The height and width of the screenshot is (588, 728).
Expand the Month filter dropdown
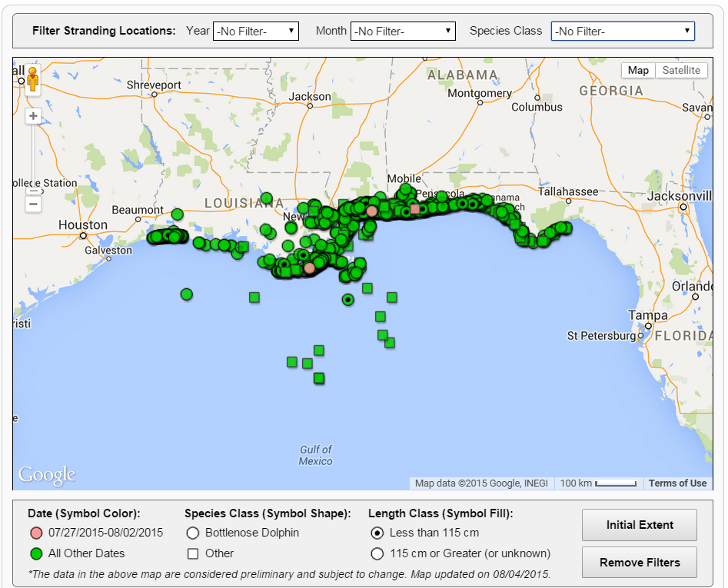coord(403,32)
